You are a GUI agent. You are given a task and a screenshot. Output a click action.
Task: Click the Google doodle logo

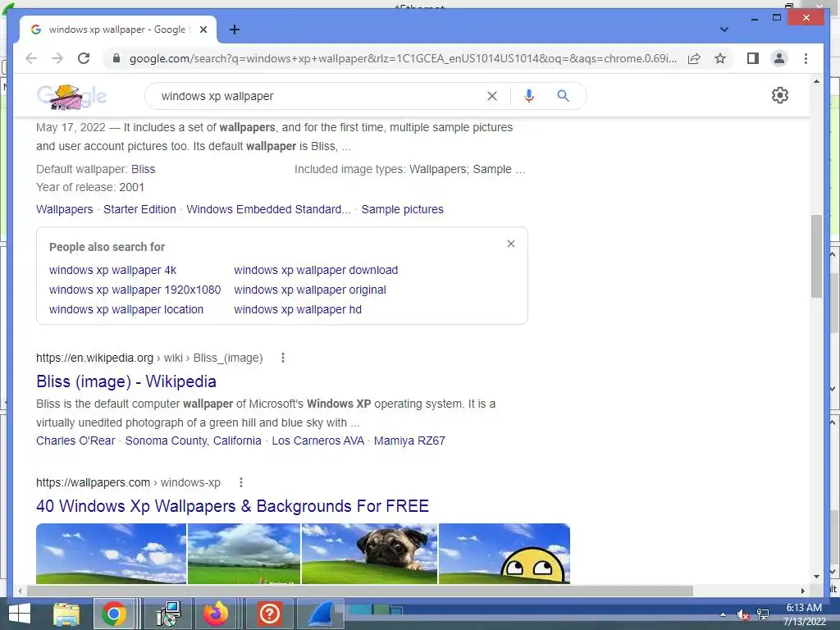click(x=71, y=97)
